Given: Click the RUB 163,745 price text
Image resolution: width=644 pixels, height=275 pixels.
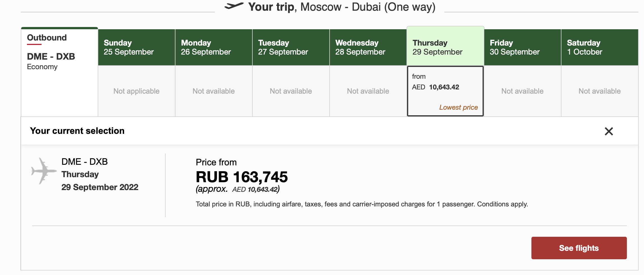Looking at the screenshot, I should coord(242,177).
